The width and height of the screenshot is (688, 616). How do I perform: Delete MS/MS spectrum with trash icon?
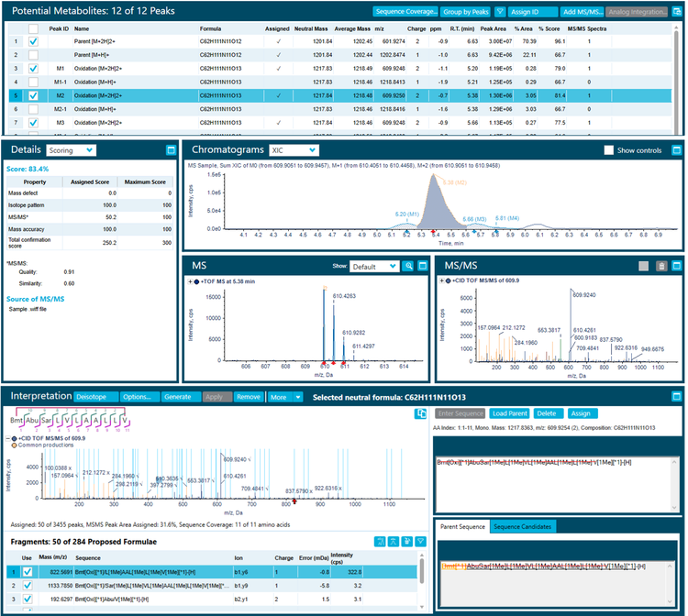point(661,266)
